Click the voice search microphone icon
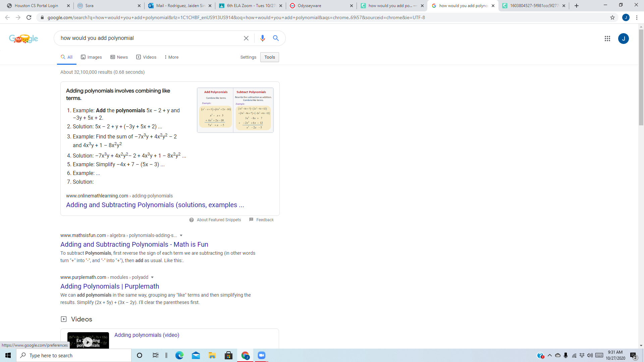644x362 pixels. point(263,38)
